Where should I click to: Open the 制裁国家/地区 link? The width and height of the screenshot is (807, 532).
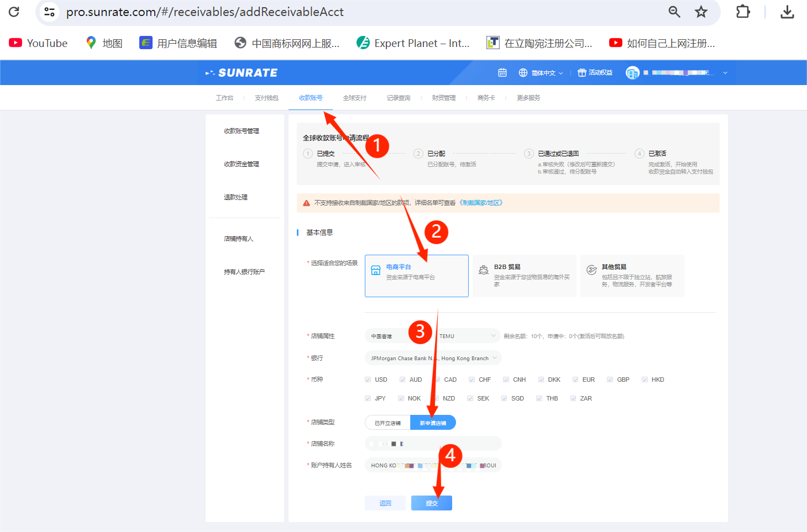click(x=481, y=203)
